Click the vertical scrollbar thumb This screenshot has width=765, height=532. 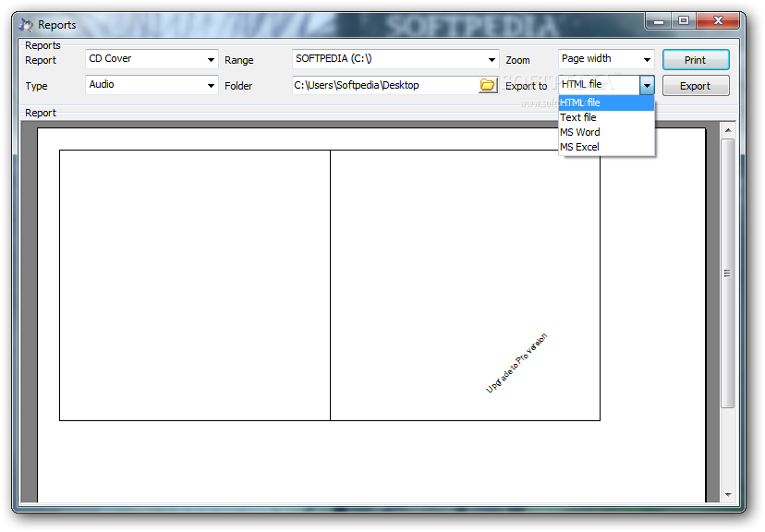point(727,273)
